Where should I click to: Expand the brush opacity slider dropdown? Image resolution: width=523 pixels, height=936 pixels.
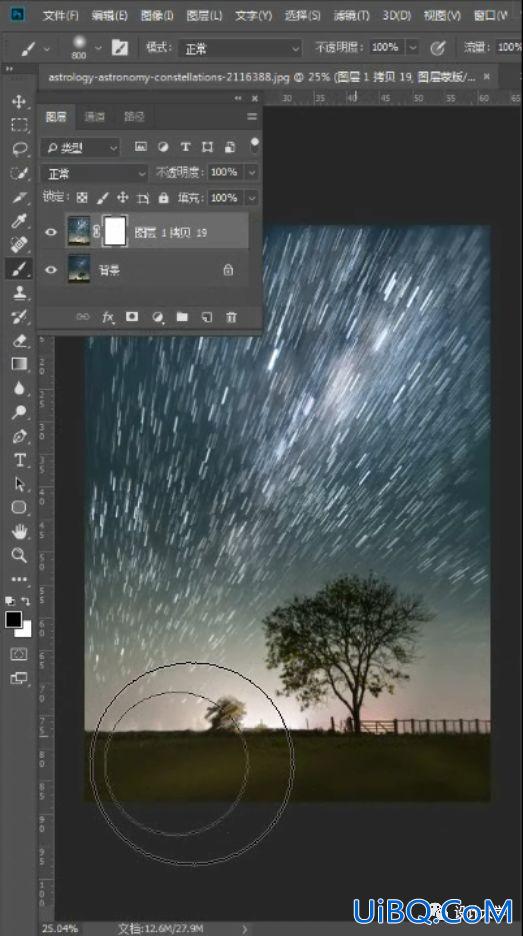tap(413, 47)
